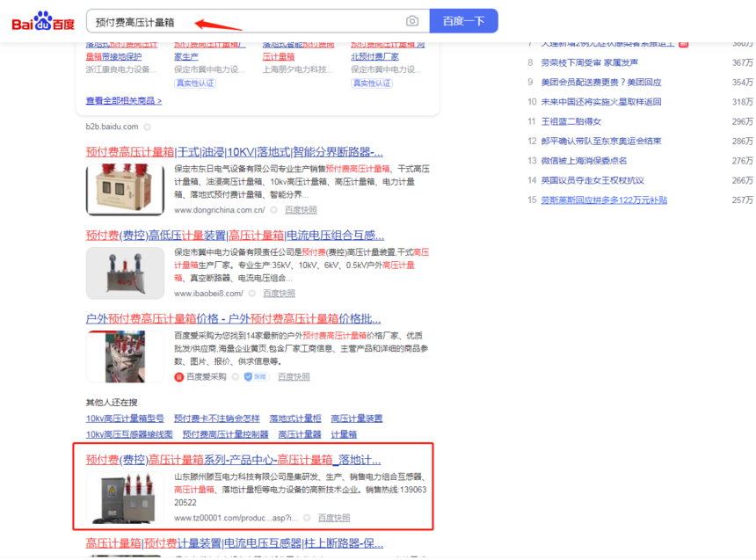Click the circle icon beside www.tz00001.com URL
756x560 pixels.
pyautogui.click(x=307, y=518)
